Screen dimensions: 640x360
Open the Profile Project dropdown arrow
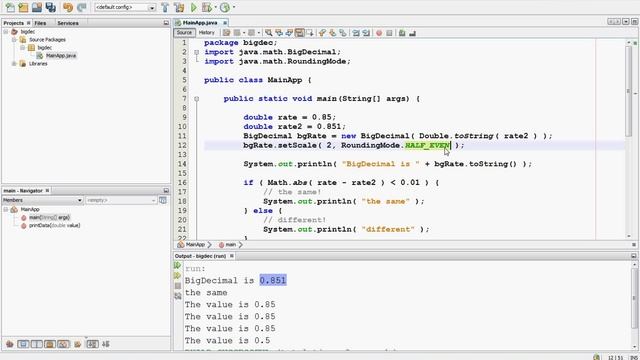(x=233, y=7)
